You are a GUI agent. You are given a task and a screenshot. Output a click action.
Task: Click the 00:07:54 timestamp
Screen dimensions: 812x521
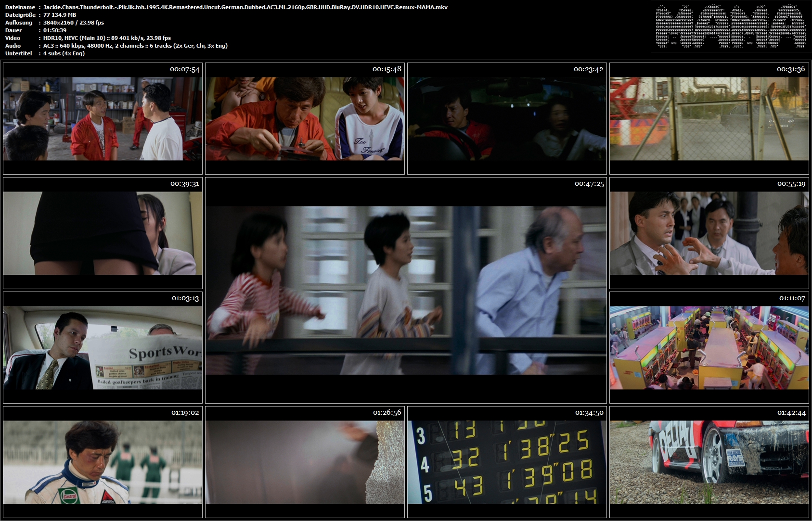184,69
